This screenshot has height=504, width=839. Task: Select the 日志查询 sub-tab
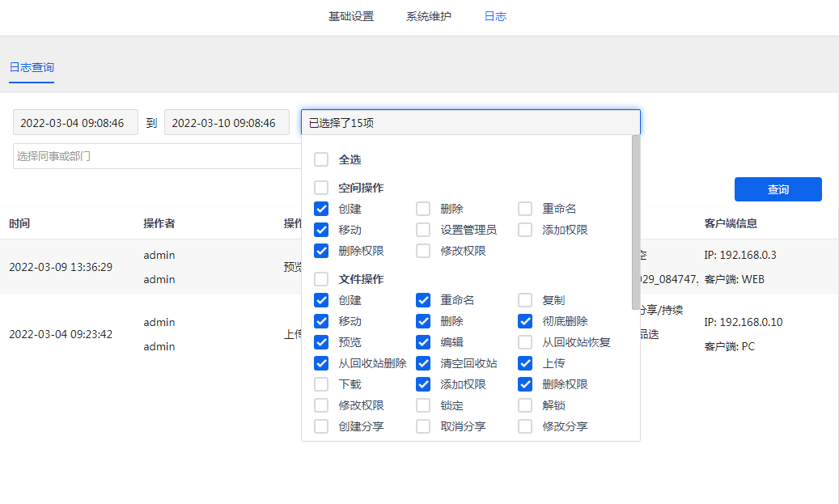click(x=32, y=67)
